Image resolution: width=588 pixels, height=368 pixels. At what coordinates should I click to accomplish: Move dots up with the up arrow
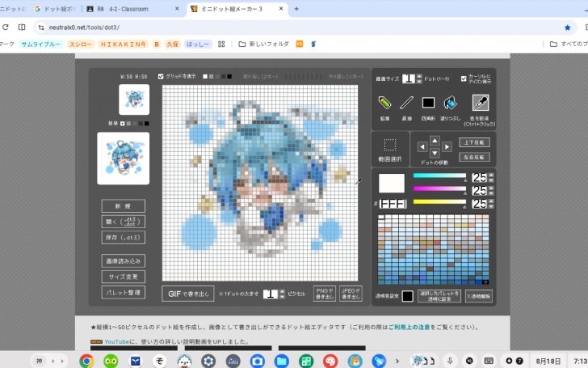coord(435,141)
